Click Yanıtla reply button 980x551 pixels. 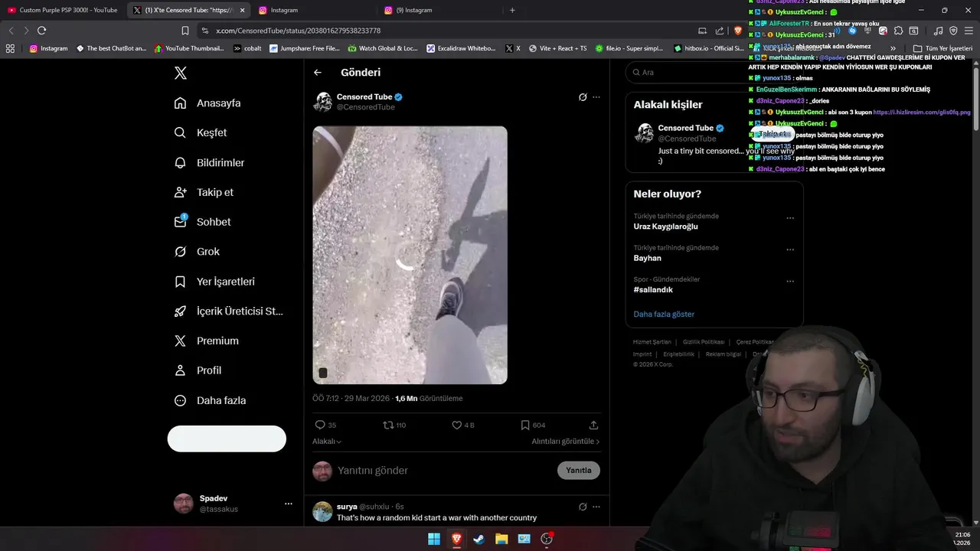(x=578, y=470)
